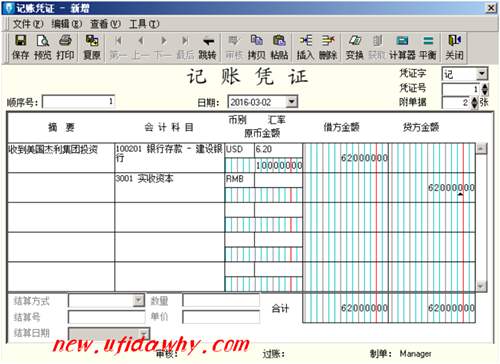Image resolution: width=500 pixels, height=364 pixels.
Task: Save the voucher with 保存 icon
Action: [21, 47]
